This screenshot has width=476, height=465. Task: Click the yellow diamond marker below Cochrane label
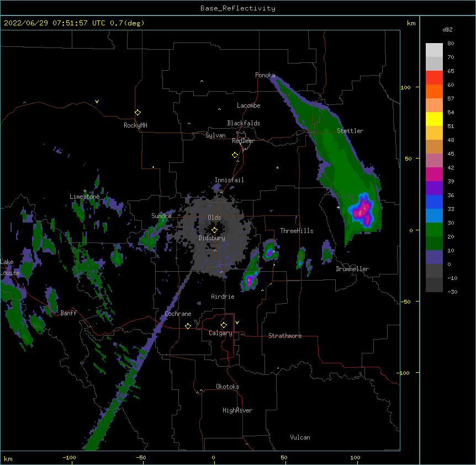click(x=188, y=326)
